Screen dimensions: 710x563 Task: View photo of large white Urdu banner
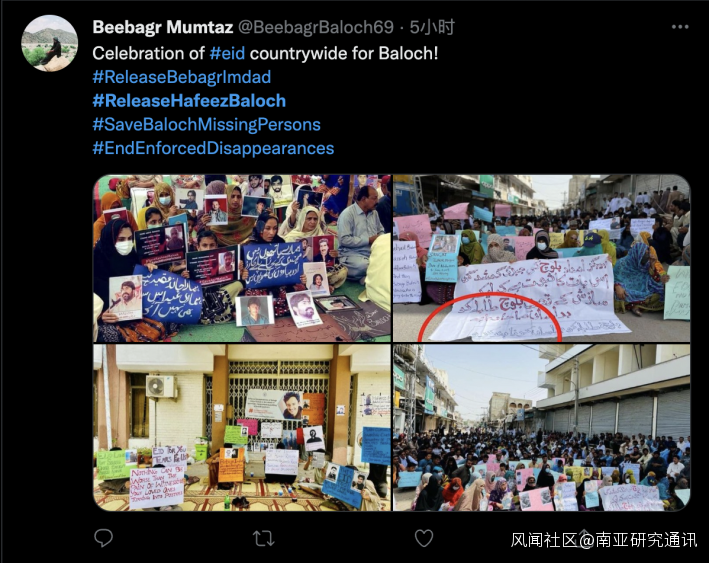click(542, 258)
